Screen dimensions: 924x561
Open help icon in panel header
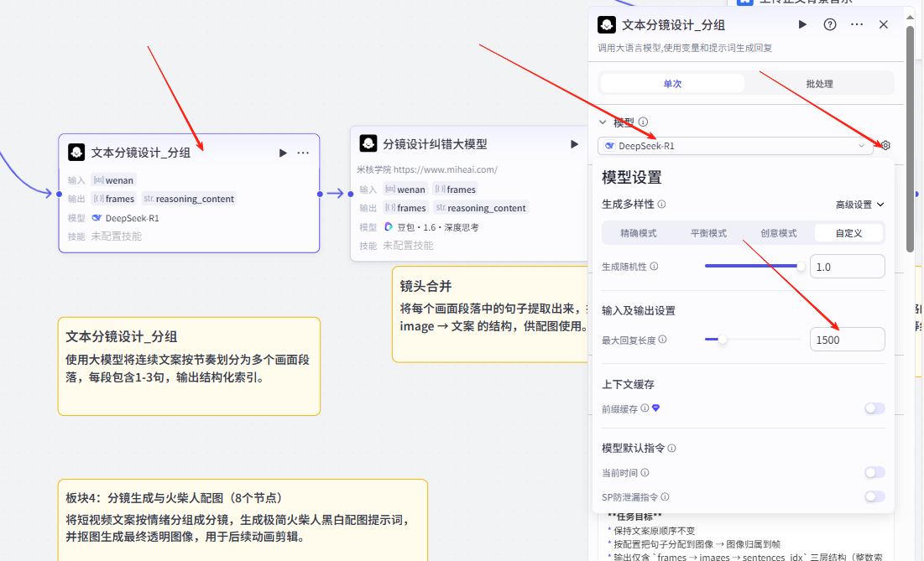(x=830, y=25)
